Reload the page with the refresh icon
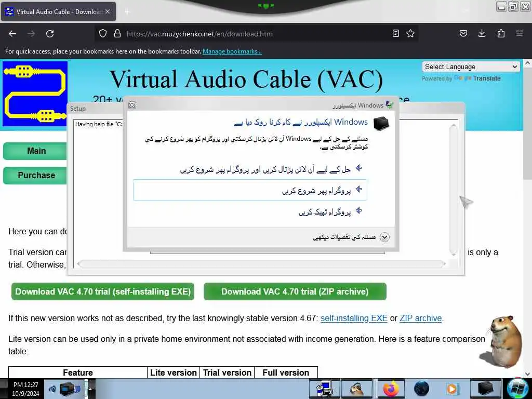Screen dimensions: 532x399 pos(50,34)
